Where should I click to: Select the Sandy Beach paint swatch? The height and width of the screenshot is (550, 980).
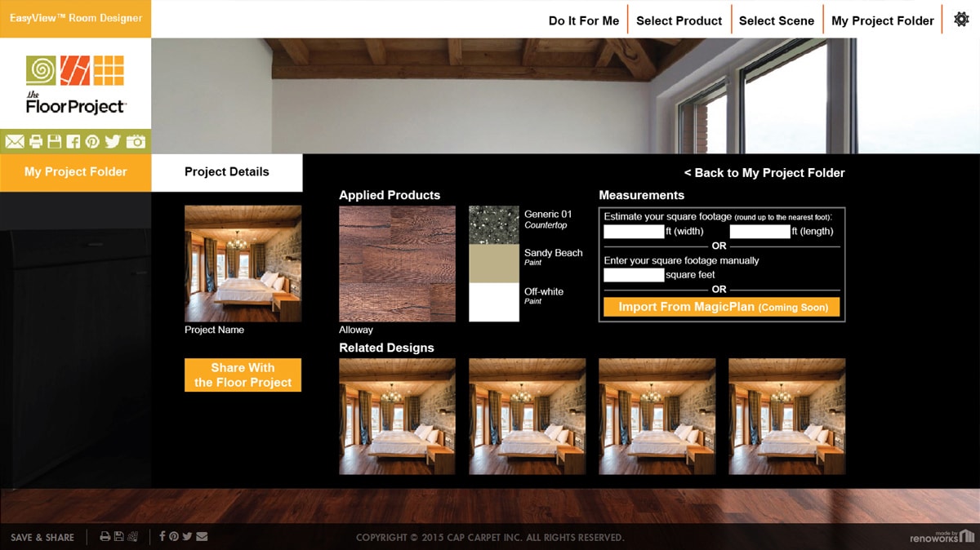[x=493, y=263]
